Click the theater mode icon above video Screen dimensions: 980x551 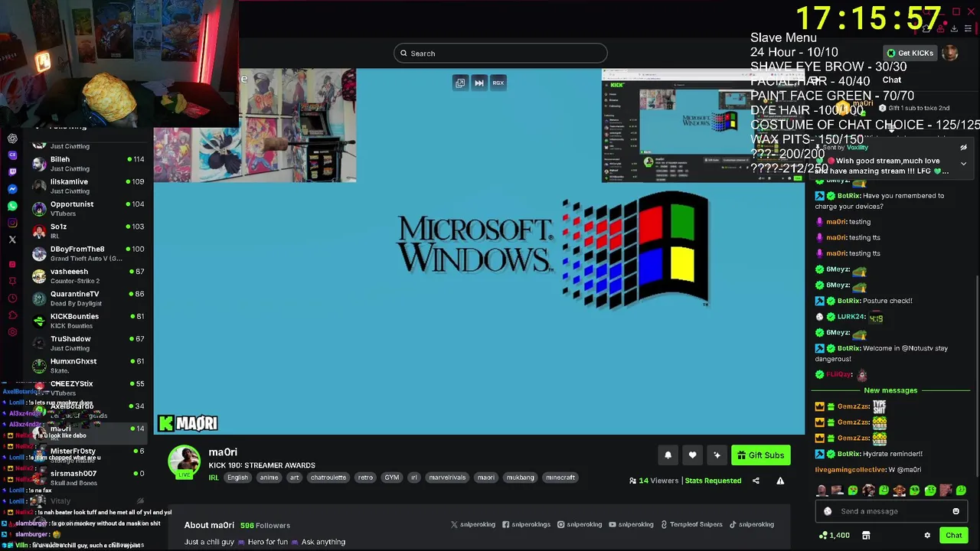460,83
